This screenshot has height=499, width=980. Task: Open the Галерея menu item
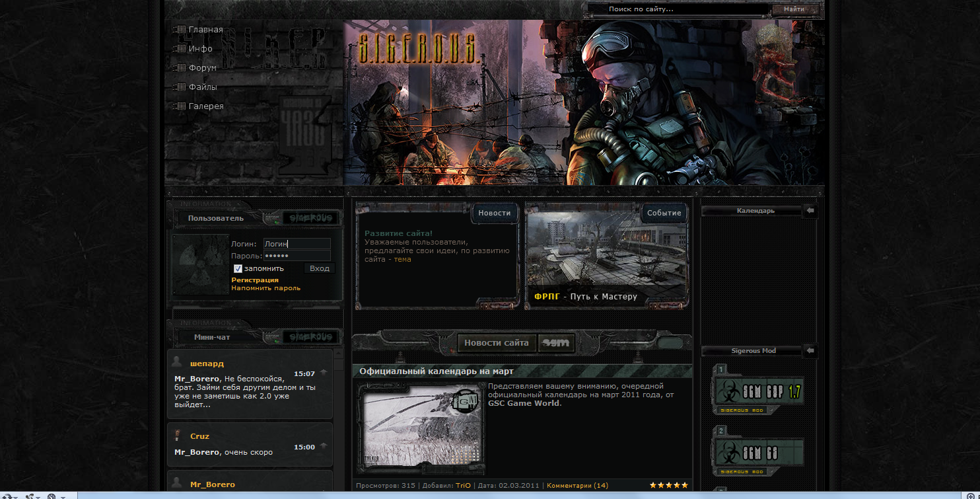(x=206, y=106)
